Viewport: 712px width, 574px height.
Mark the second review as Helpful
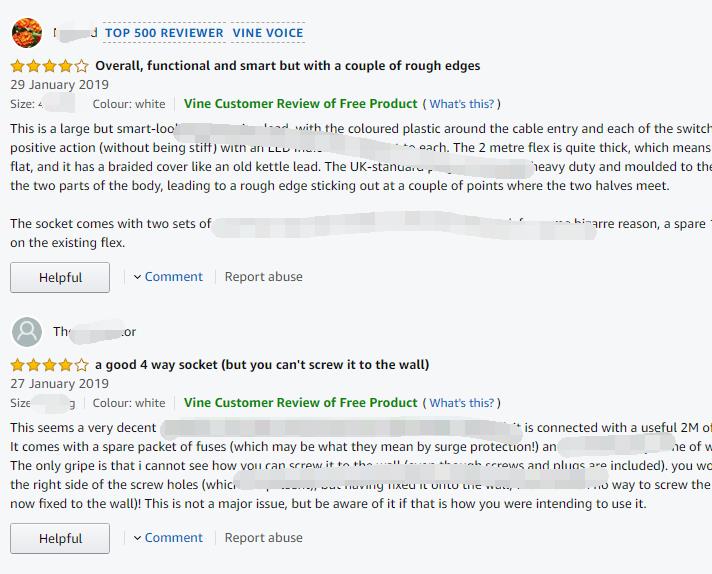pyautogui.click(x=60, y=539)
